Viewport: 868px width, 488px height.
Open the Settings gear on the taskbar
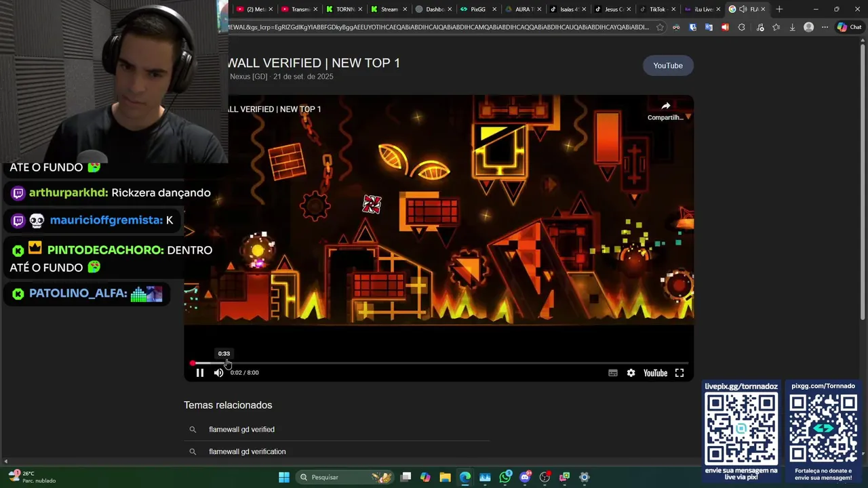pos(585,477)
